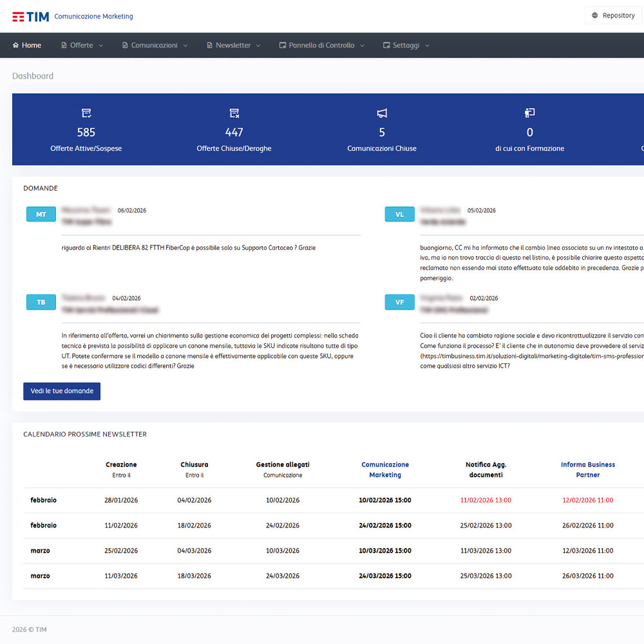Open the Repository button

pos(613,15)
